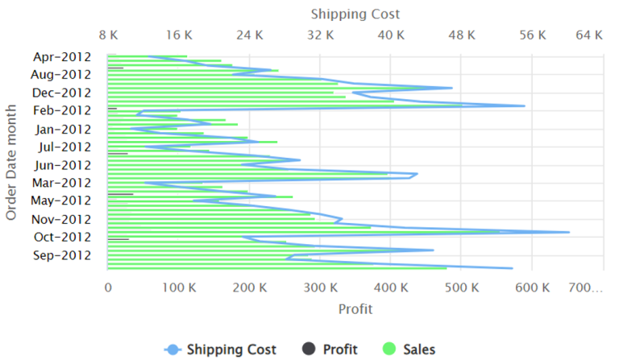619x364 pixels.
Task: Click the Profit bottom axis title
Action: coord(355,309)
